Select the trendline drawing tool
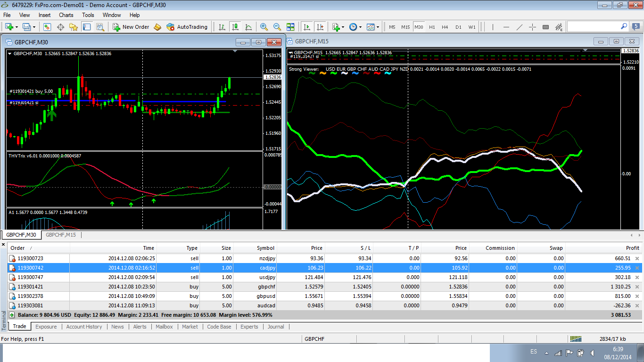 520,27
